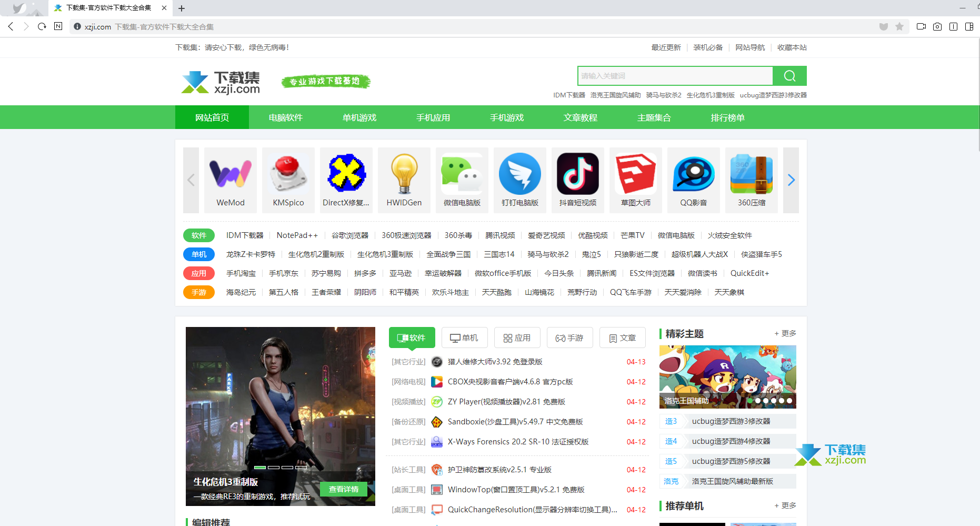Image resolution: width=980 pixels, height=526 pixels.
Task: Switch to the 软件 list tab
Action: click(x=412, y=338)
